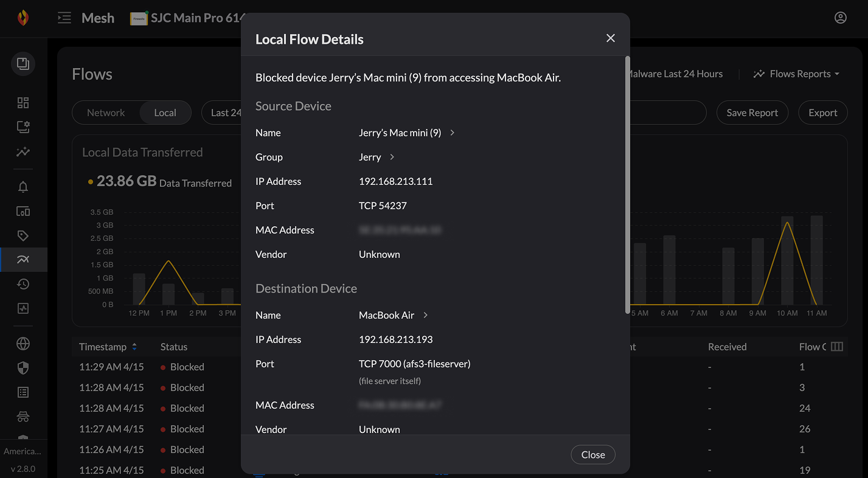Image resolution: width=868 pixels, height=478 pixels.
Task: Open the Last 24 time range selector
Action: pos(221,113)
